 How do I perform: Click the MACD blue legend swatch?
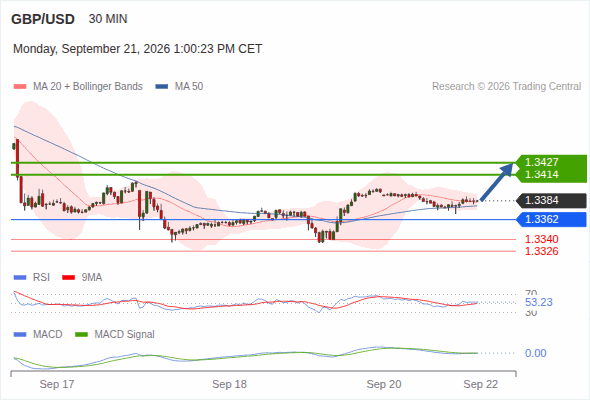click(20, 335)
